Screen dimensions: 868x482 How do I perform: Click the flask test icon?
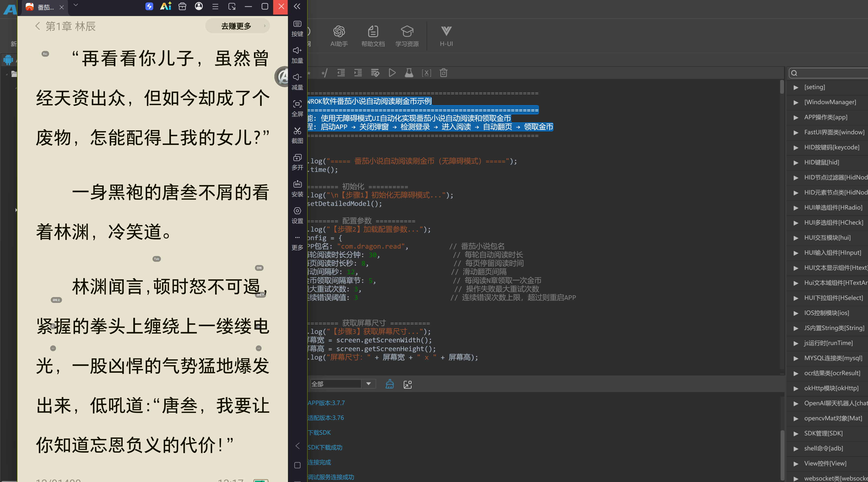click(409, 73)
